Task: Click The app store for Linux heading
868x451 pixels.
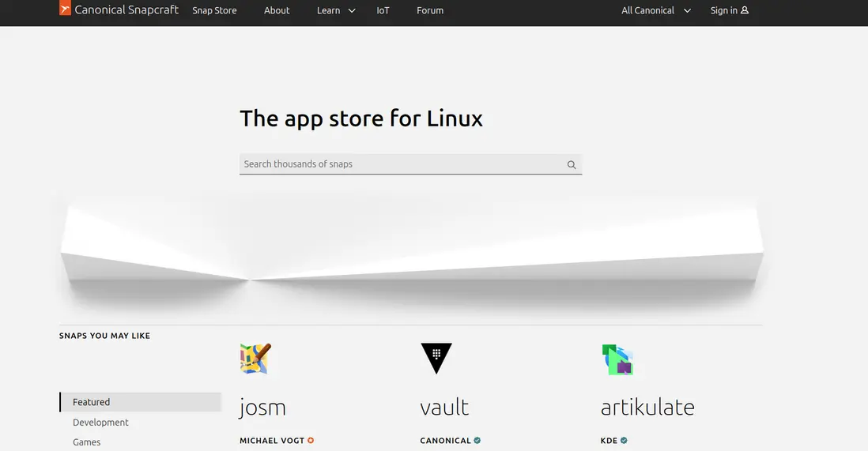Action: click(x=361, y=118)
